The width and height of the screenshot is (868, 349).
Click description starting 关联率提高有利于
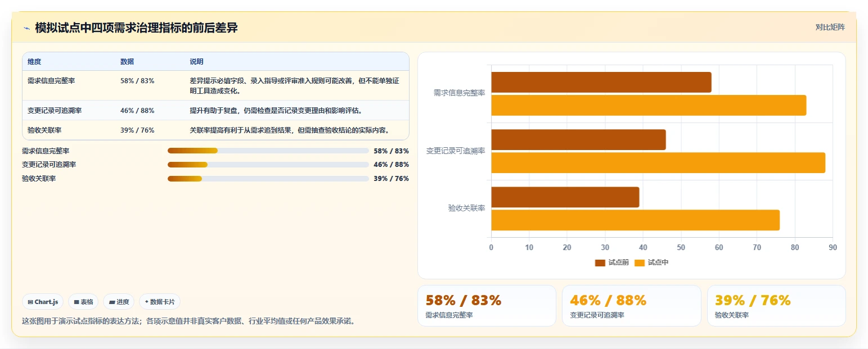(291, 130)
